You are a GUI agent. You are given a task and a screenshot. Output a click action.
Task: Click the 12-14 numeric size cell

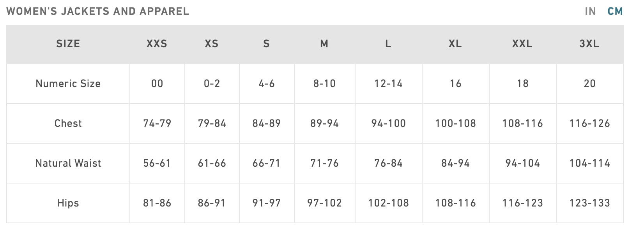point(388,84)
